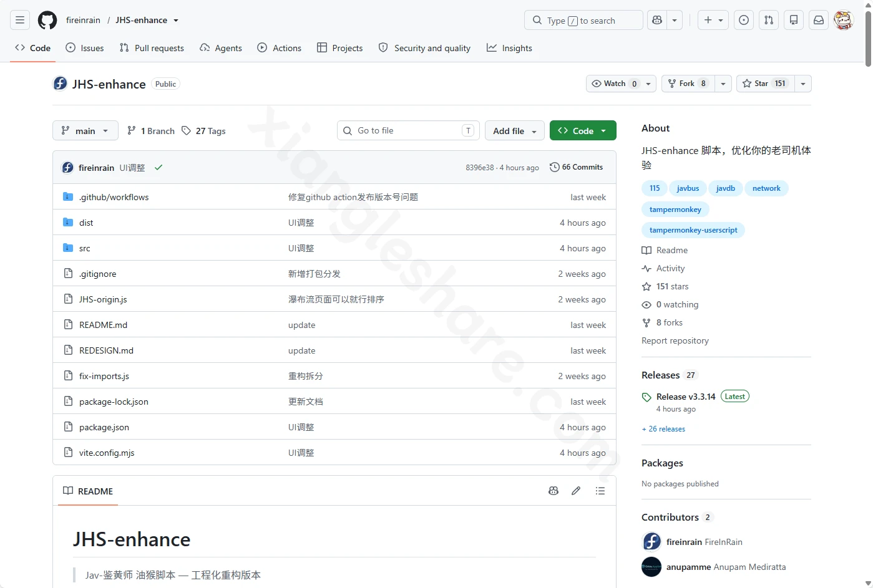This screenshot has height=588, width=873.
Task: Open the hamburger navigation menu
Action: coord(20,20)
